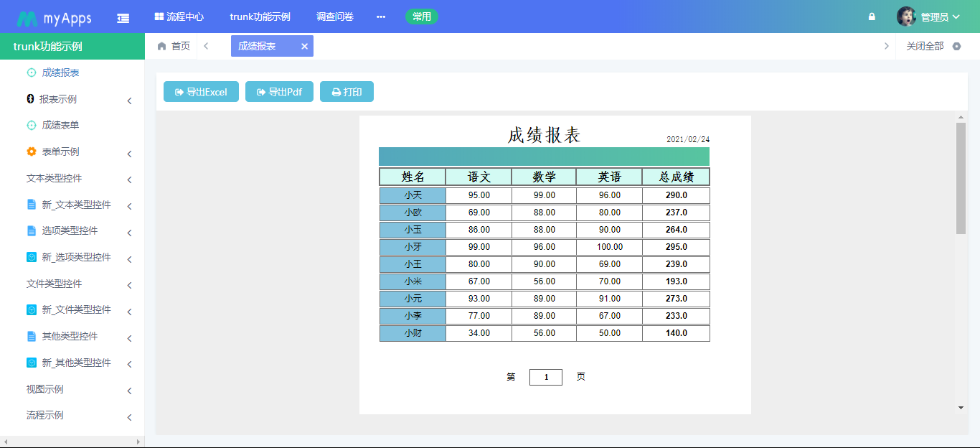Click the lock screen icon
980x448 pixels.
click(x=872, y=17)
